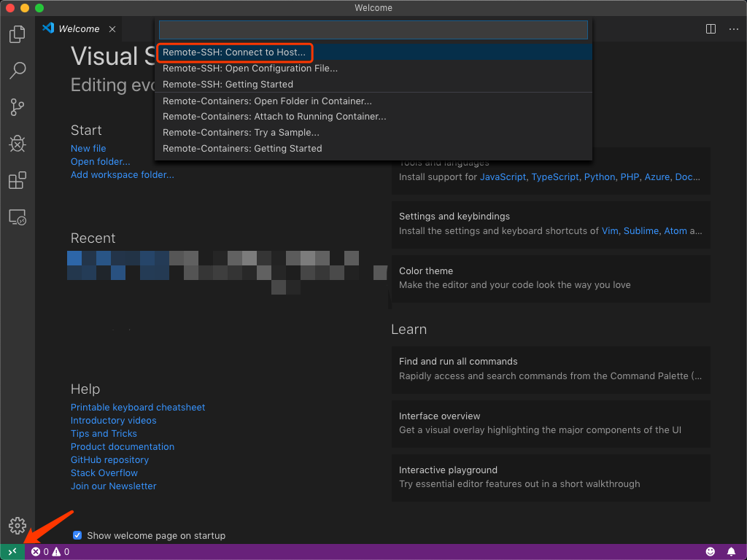Open notifications bell in status bar
747x560 pixels.
731,552
